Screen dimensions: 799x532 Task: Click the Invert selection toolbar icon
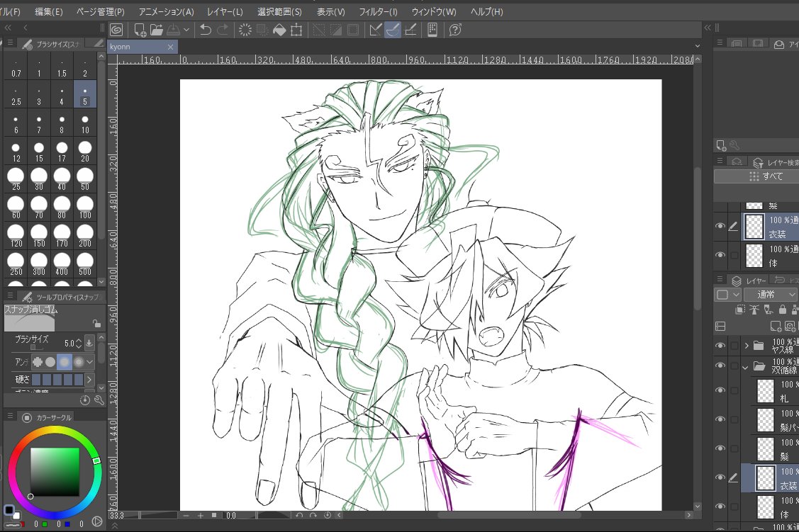pyautogui.click(x=336, y=30)
